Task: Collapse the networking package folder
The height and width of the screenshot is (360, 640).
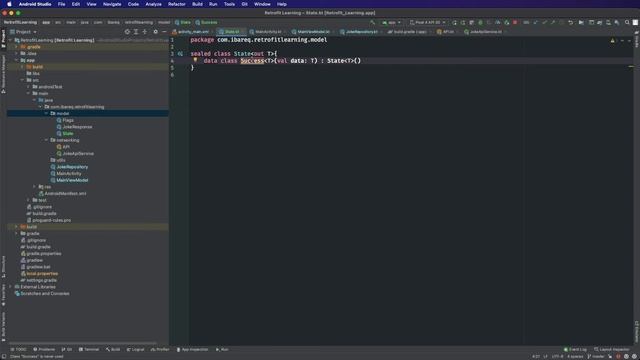Action: click(x=46, y=140)
